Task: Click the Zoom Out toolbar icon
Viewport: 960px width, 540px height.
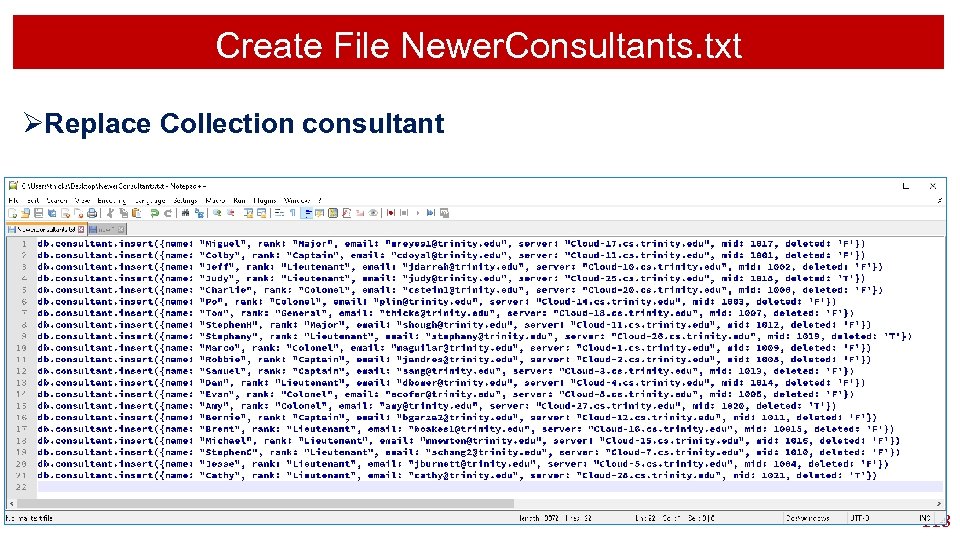Action: click(x=230, y=213)
